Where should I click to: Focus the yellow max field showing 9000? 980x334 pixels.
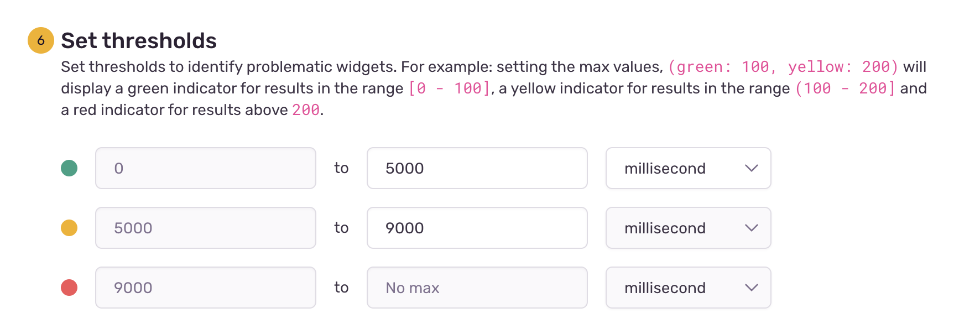pos(477,228)
